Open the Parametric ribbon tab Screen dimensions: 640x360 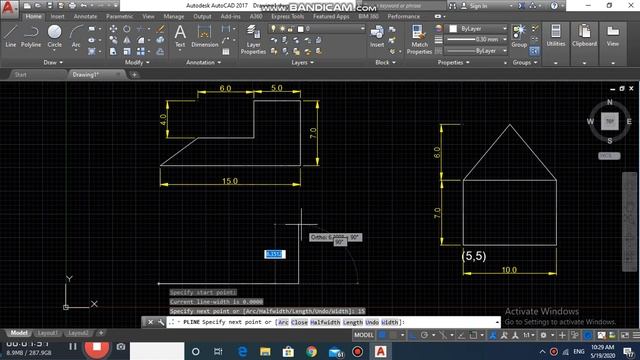coord(120,16)
